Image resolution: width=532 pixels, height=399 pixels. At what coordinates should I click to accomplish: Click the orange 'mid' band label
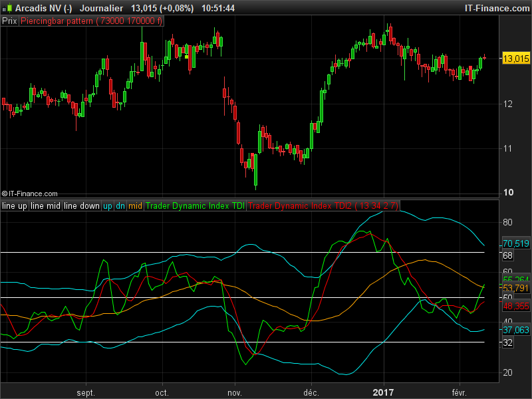(x=135, y=206)
